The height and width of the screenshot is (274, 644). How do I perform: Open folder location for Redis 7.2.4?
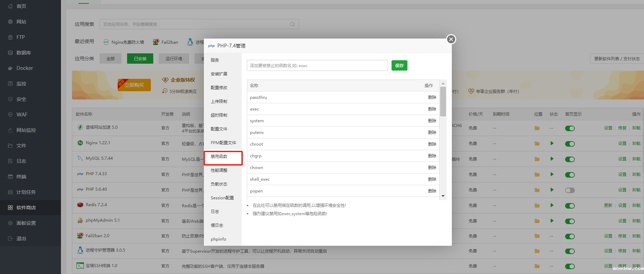click(x=537, y=205)
